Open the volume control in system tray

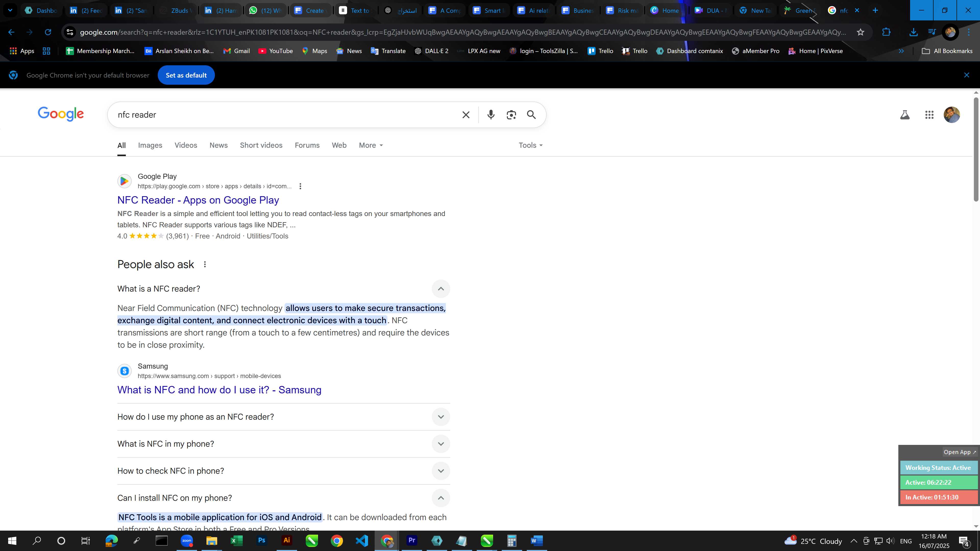point(890,541)
